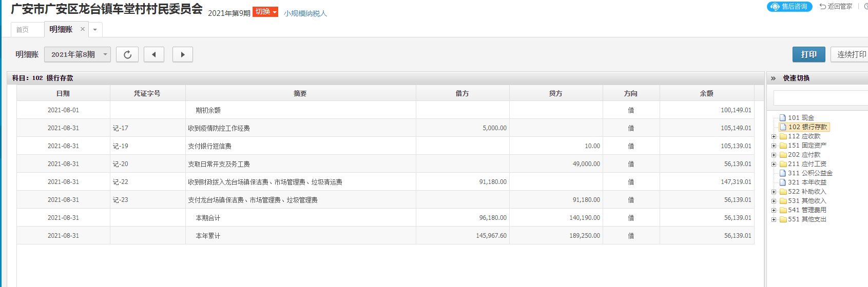Click the 切换 period switch button
The width and height of the screenshot is (868, 287).
click(265, 12)
